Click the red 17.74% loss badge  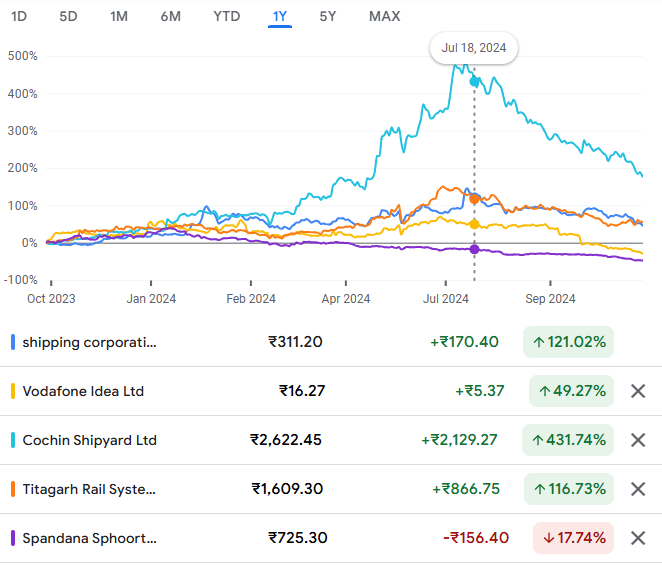point(573,538)
